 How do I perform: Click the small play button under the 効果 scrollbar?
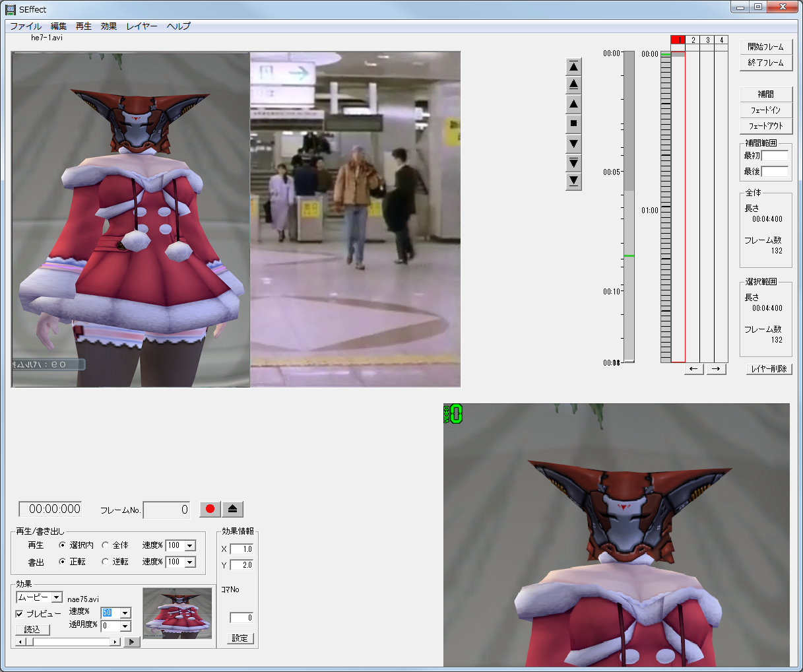(x=131, y=642)
